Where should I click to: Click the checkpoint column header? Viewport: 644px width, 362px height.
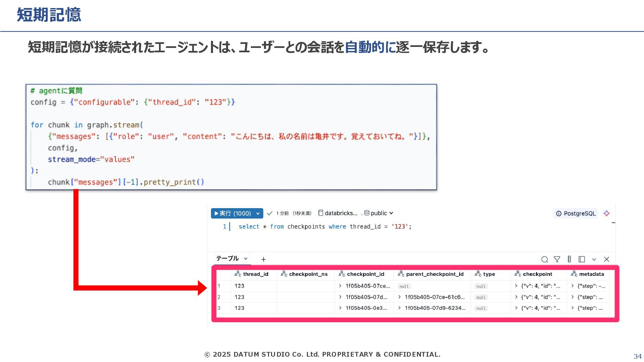pos(537,274)
